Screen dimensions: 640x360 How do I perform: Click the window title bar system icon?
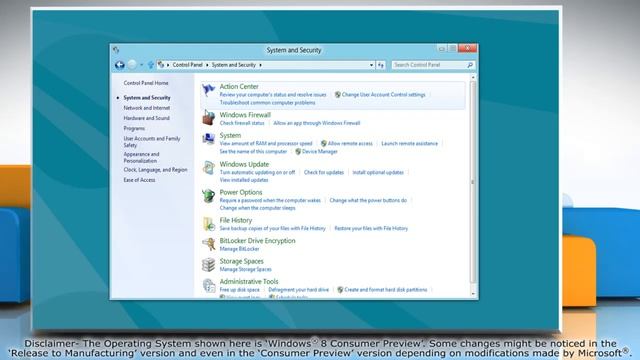pyautogui.click(x=116, y=50)
